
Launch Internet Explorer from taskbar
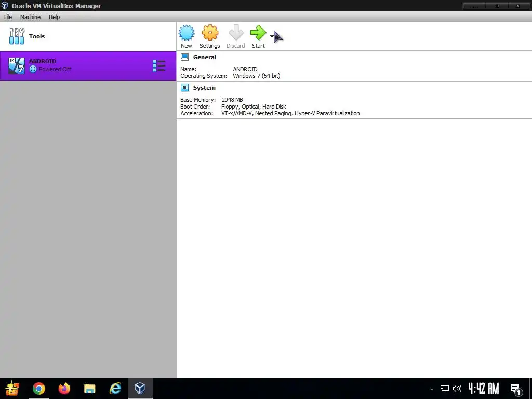115,389
